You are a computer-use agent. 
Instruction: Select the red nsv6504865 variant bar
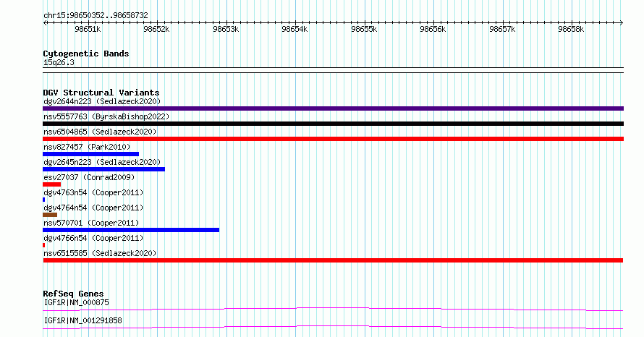coord(333,139)
